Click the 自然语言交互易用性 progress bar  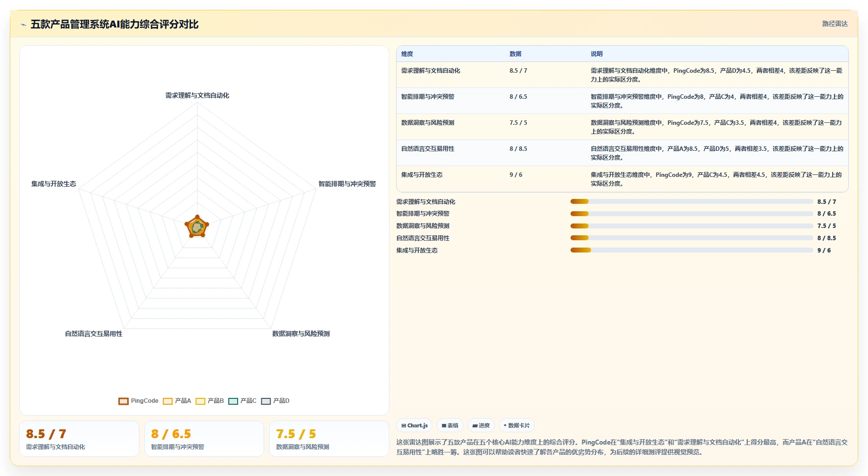692,238
